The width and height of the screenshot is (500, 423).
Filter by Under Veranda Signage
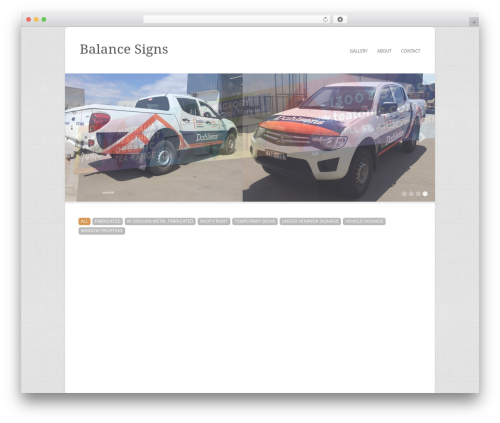pos(310,221)
